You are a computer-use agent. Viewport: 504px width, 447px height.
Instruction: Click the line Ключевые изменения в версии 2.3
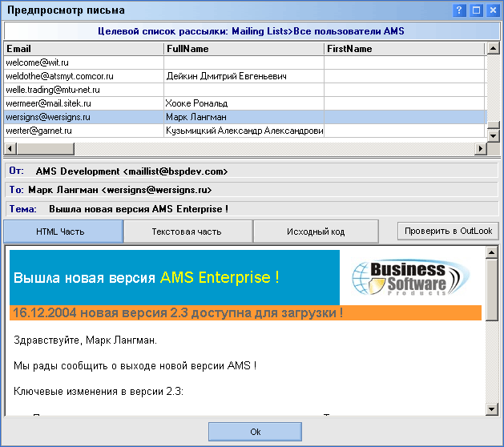coord(99,392)
